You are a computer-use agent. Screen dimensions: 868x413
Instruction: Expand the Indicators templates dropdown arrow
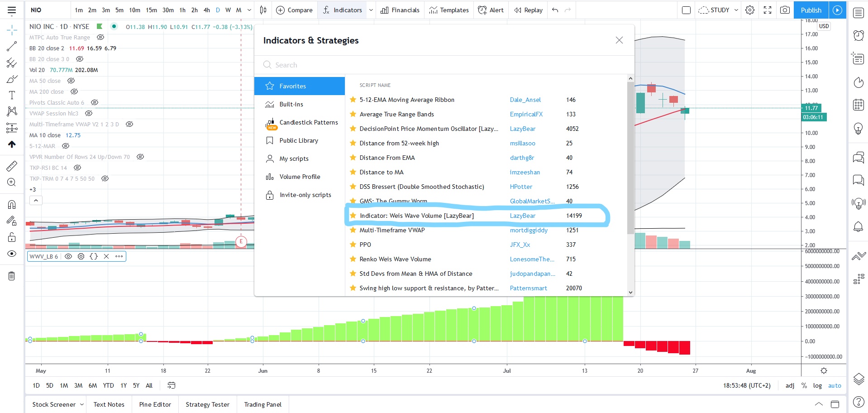[x=371, y=10]
